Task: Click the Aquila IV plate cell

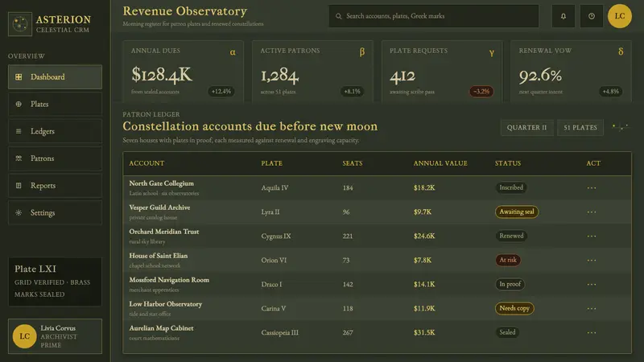Action: 275,188
